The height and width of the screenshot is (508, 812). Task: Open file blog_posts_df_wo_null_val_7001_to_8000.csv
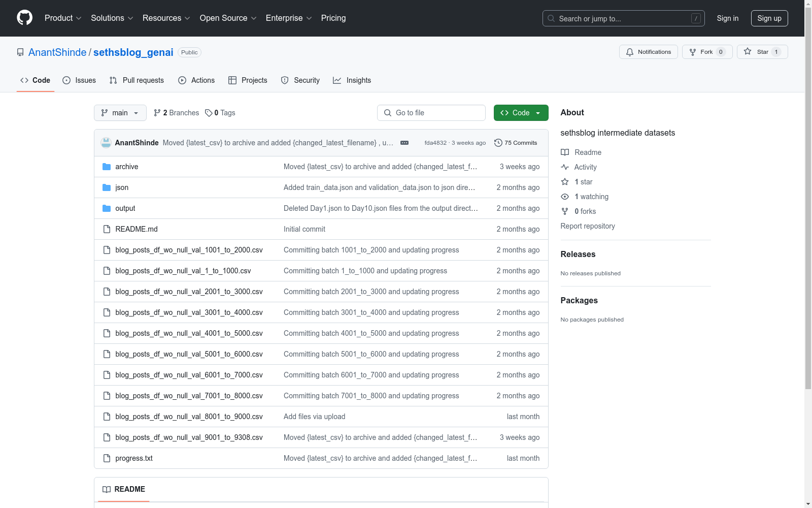189,396
